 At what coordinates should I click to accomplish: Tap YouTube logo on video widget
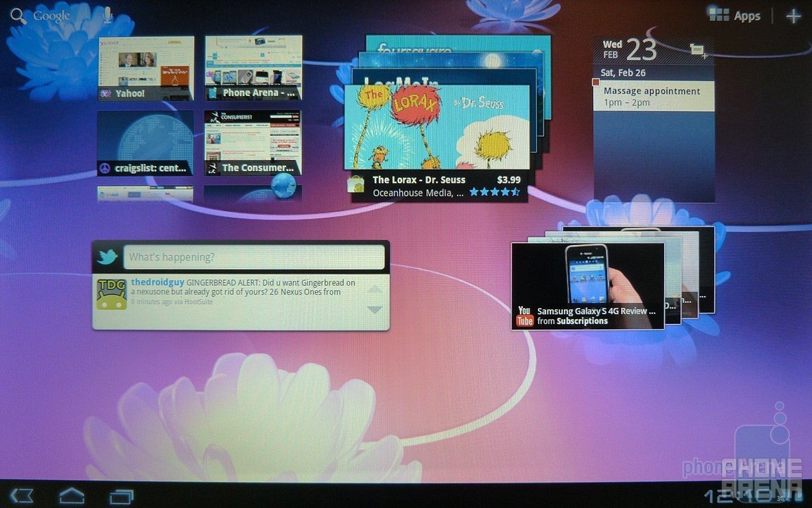tap(525, 316)
